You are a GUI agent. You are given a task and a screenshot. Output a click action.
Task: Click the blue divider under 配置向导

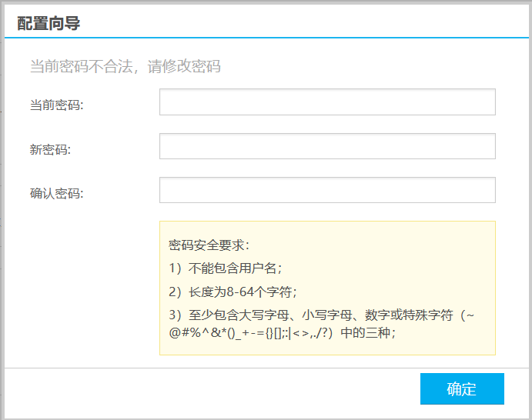266,37
